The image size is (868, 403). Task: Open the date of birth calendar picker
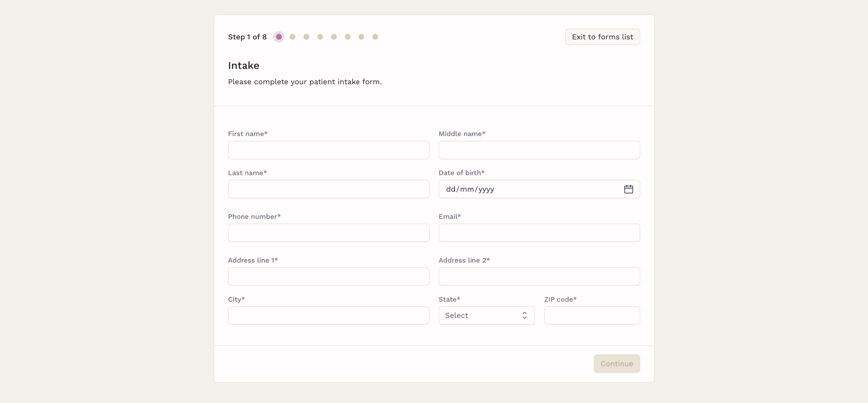(x=628, y=189)
